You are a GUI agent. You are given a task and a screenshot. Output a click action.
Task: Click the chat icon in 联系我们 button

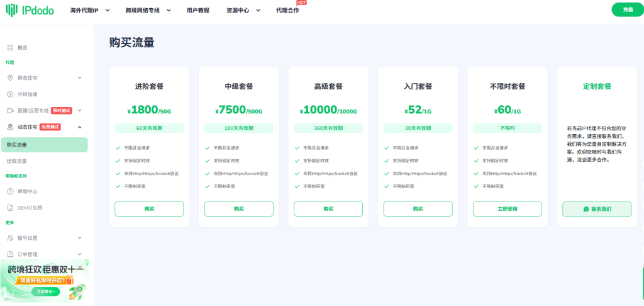(x=586, y=209)
